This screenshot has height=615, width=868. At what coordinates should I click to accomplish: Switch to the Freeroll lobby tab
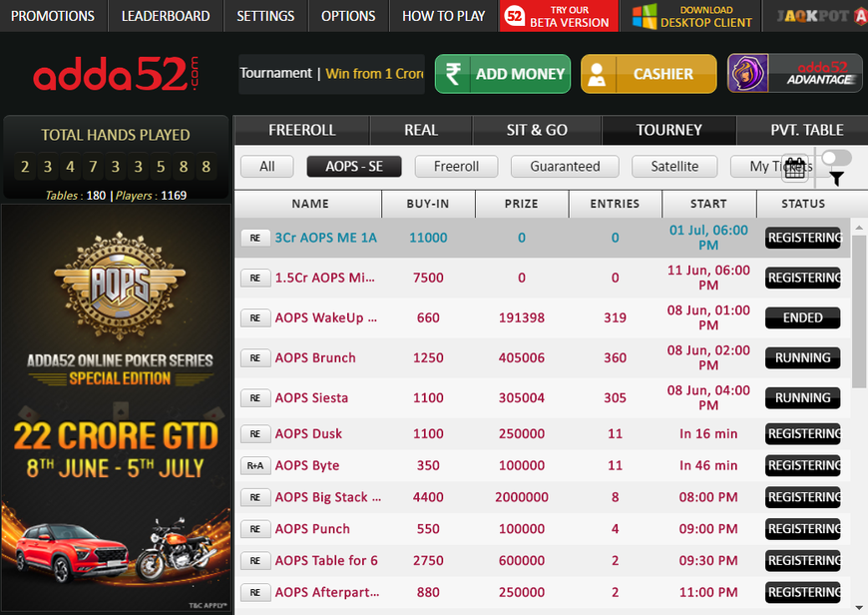(302, 130)
